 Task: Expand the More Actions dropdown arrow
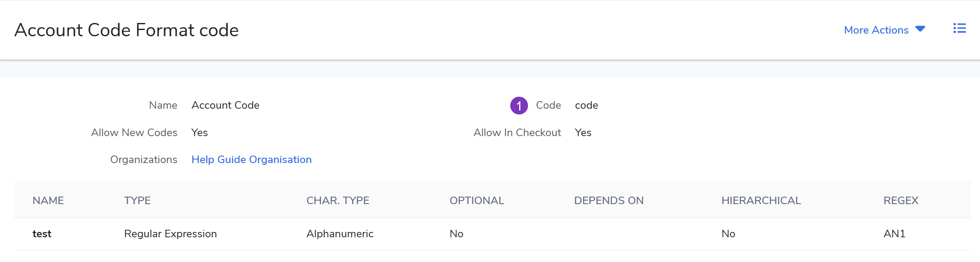pos(920,29)
